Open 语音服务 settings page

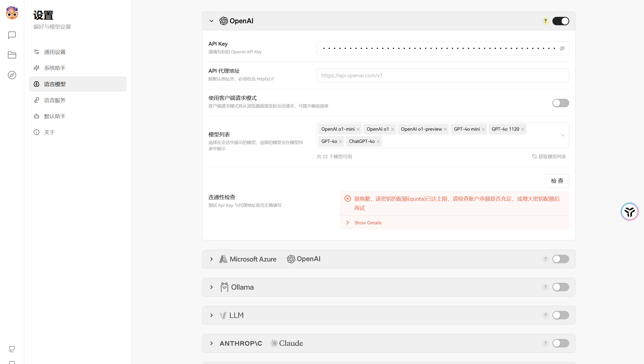[78, 100]
